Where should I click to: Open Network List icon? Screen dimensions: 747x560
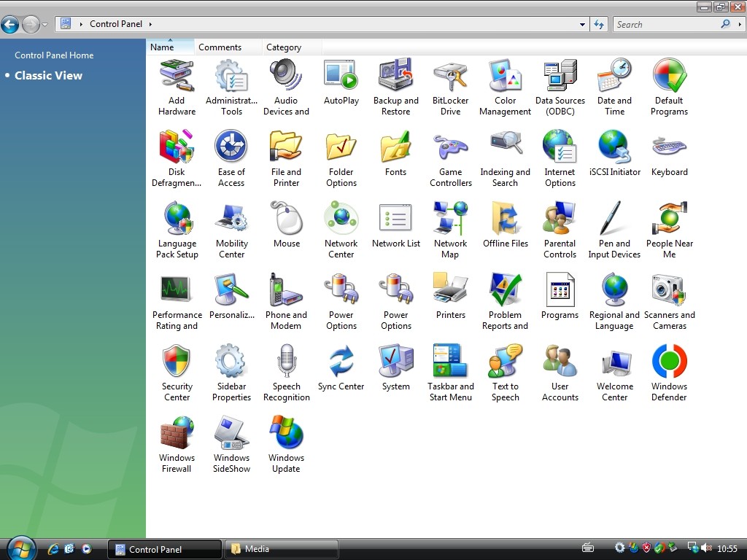tap(396, 218)
